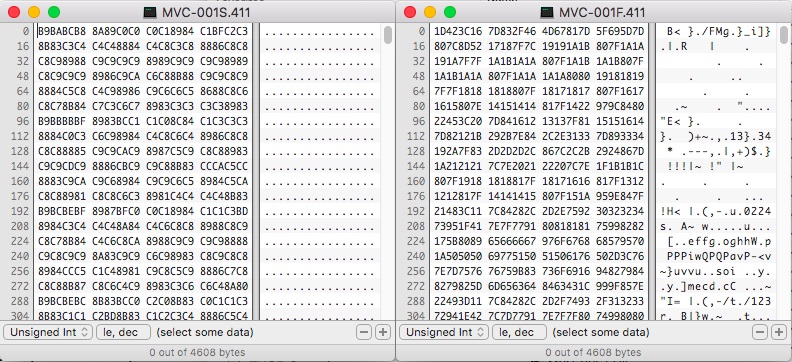792x362 pixels.
Task: Click scrollbar thumb in MVC-001S.411 hex view
Action: (388, 35)
